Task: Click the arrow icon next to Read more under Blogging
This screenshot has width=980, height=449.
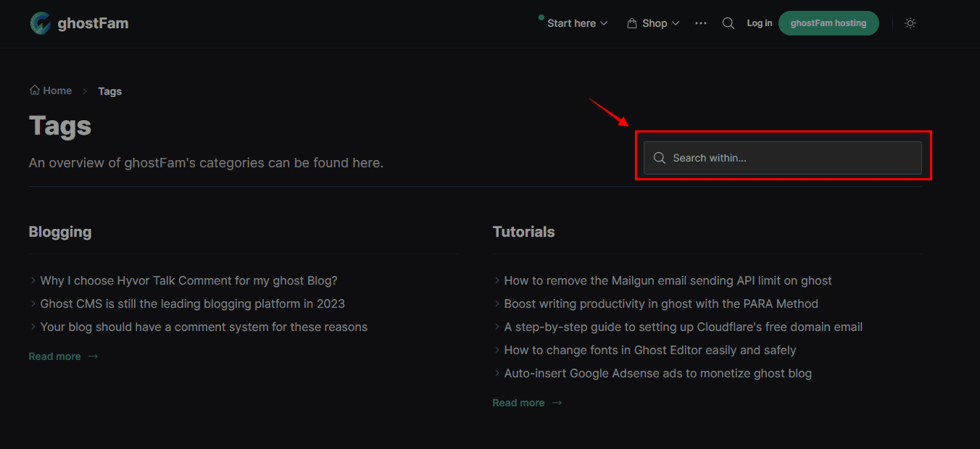Action: click(92, 356)
